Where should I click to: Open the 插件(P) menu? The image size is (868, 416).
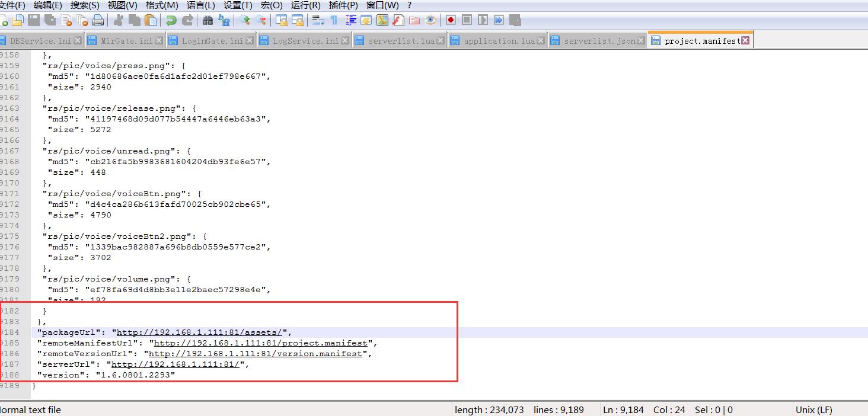[x=343, y=5]
